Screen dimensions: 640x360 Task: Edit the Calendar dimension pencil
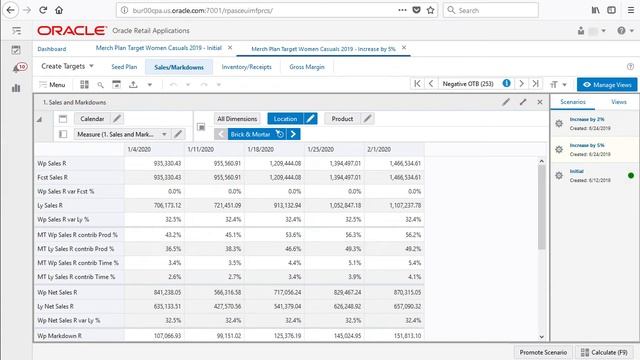click(117, 119)
